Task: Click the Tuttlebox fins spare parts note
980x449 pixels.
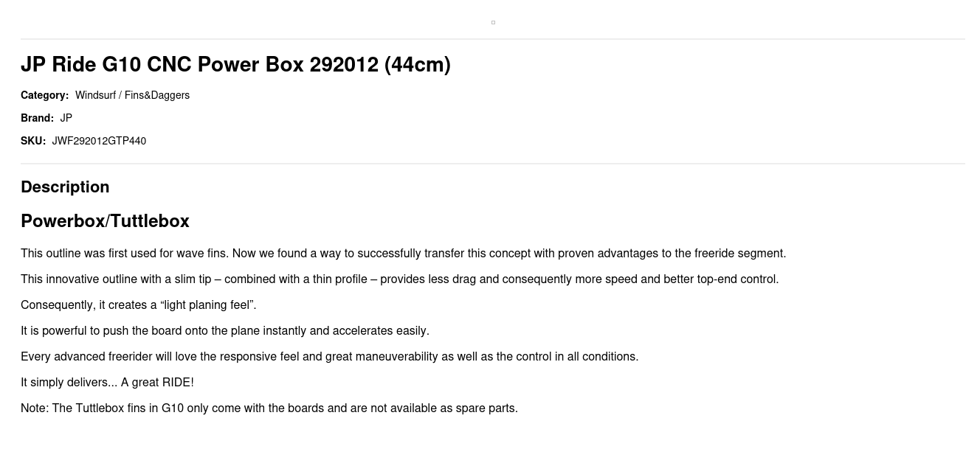Action: [x=269, y=408]
